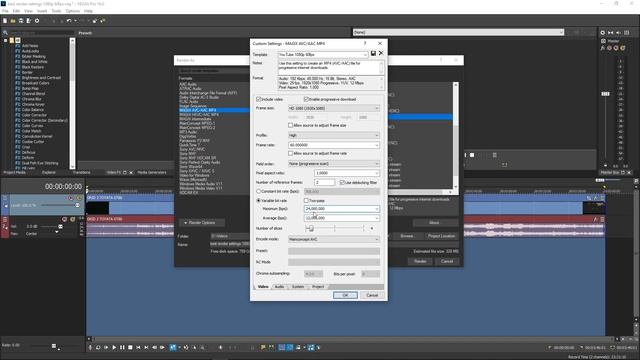Open the Frame size dropdown
This screenshot has height=360, width=640.
tap(334, 108)
